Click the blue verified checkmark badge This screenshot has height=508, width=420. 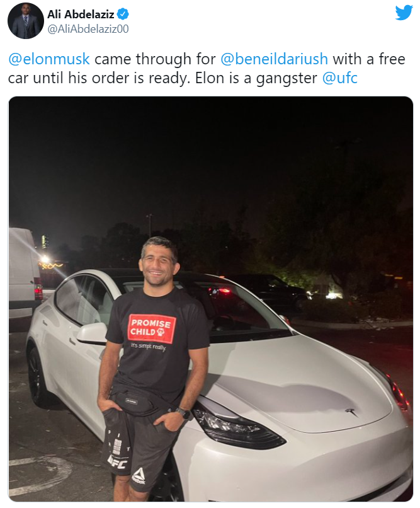(123, 14)
